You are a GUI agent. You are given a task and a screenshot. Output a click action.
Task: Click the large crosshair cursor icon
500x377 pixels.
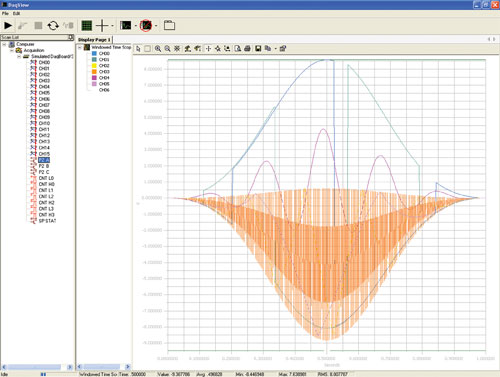point(102,25)
